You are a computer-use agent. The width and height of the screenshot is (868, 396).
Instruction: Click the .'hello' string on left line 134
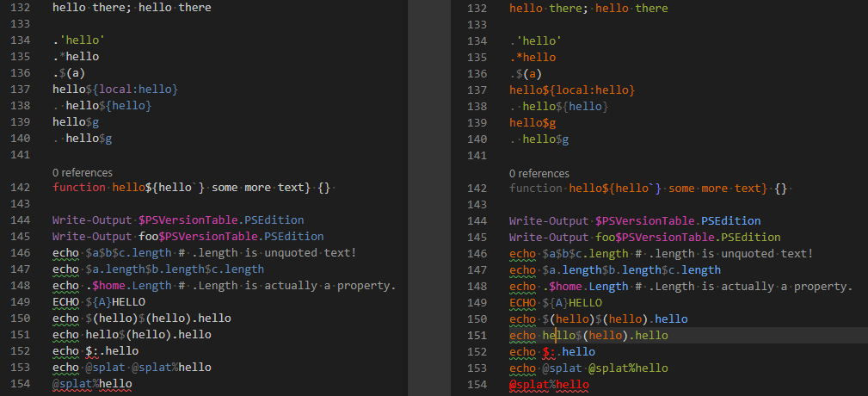pyautogui.click(x=79, y=40)
